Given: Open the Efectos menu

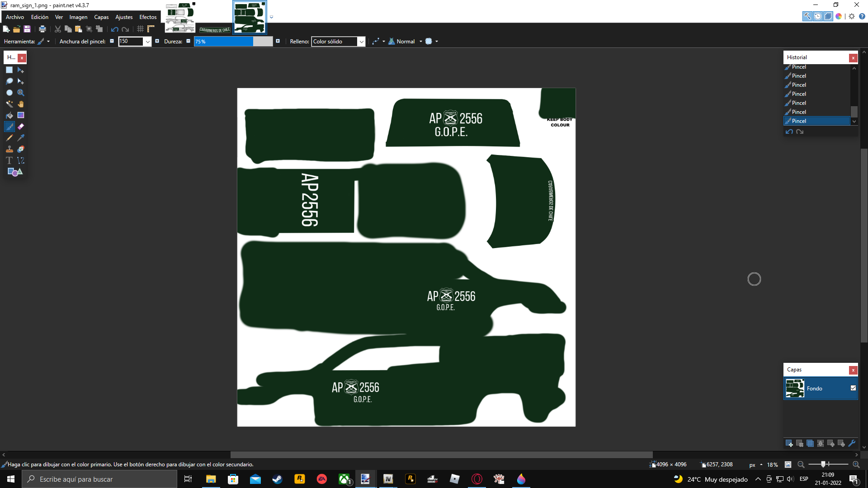Looking at the screenshot, I should tap(148, 17).
